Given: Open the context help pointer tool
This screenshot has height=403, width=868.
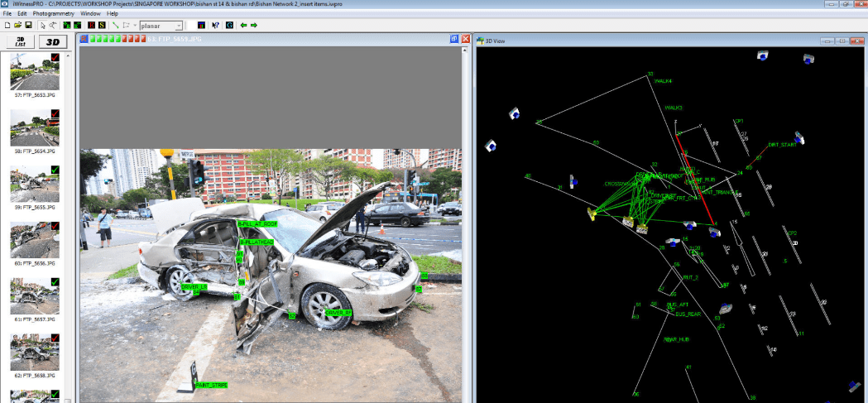Looking at the screenshot, I should coord(215,25).
